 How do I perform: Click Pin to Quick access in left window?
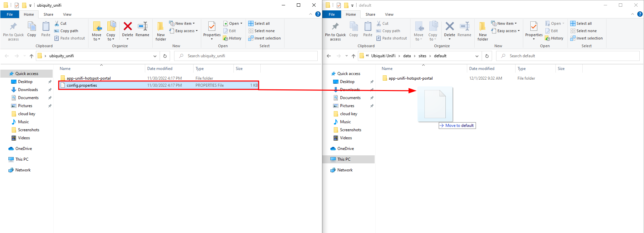[13, 31]
